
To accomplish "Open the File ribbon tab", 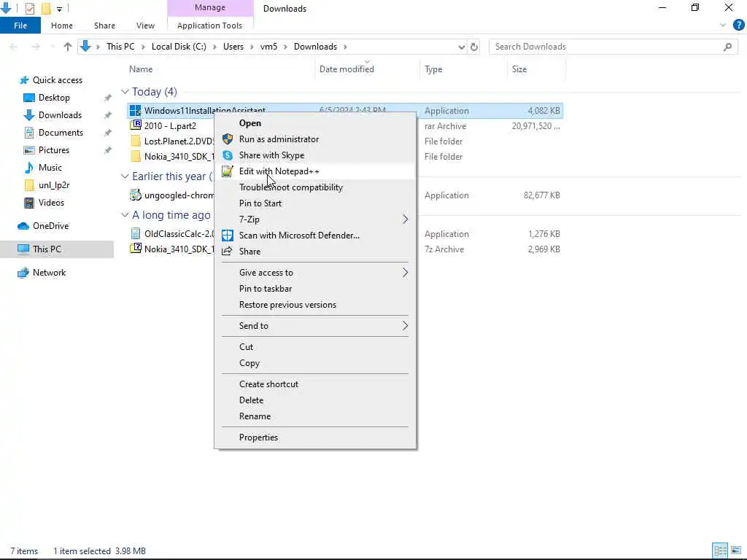I will coord(20,26).
